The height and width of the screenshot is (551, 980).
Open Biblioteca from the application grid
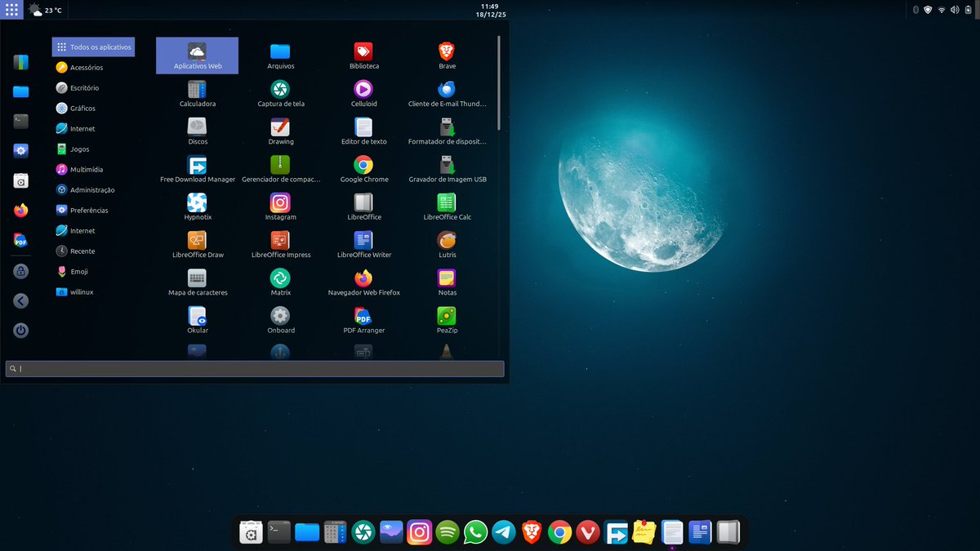coord(363,56)
